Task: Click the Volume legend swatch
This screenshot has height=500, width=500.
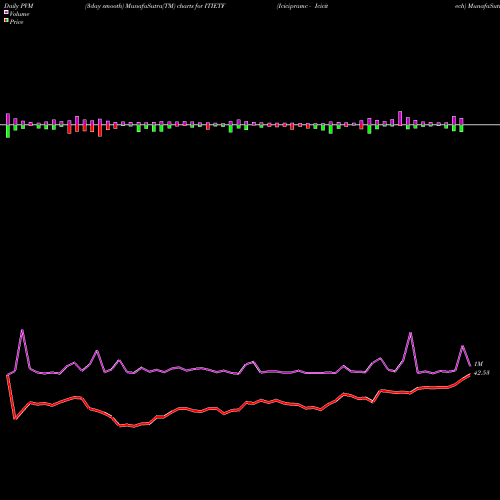Action: click(6, 12)
